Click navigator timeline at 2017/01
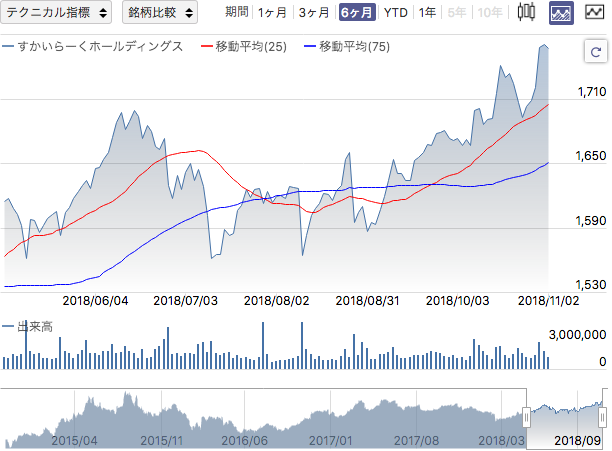This screenshot has width=612, height=451. point(330,440)
